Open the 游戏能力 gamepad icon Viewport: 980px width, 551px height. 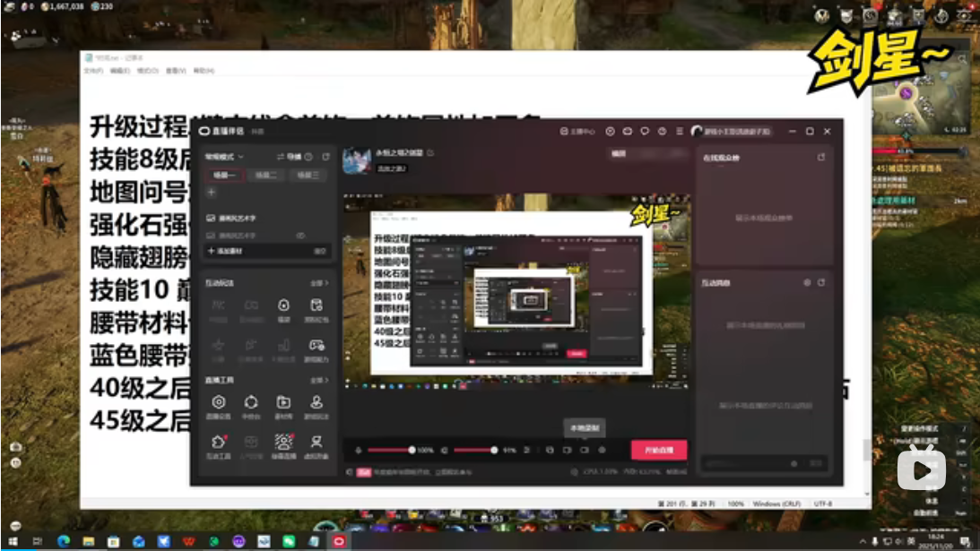click(316, 347)
